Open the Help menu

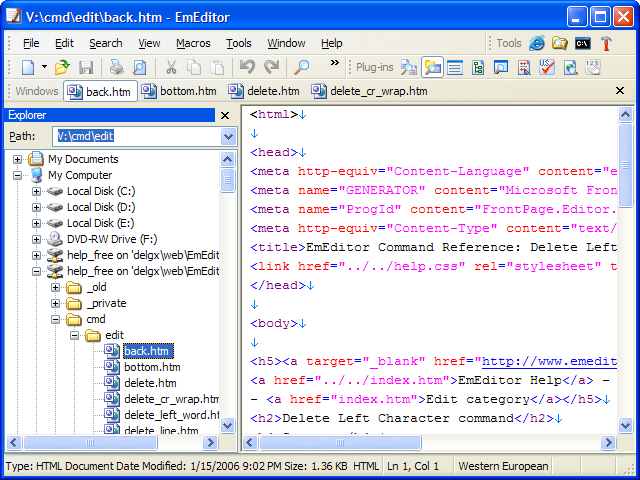point(331,43)
